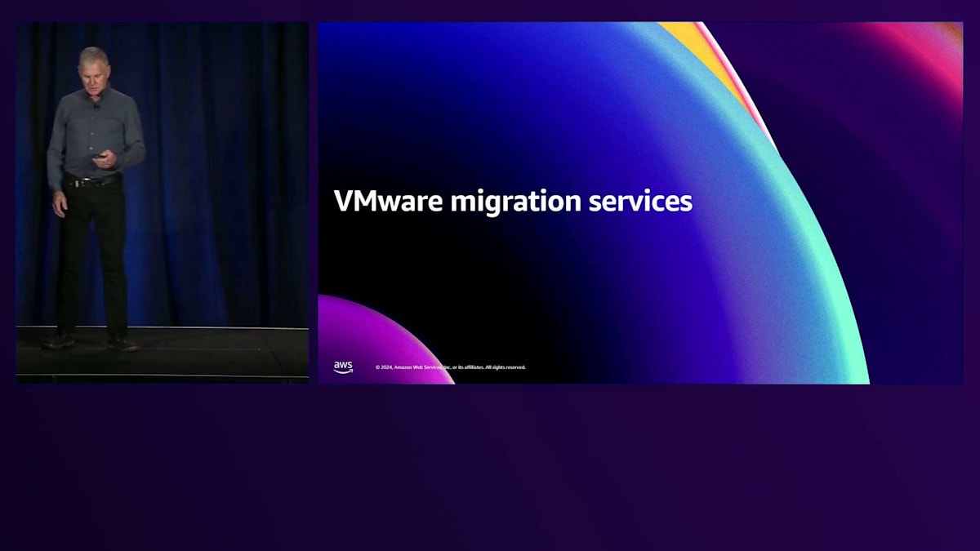Click the "VMware migration services" slide title
The height and width of the screenshot is (551, 980).
pos(513,202)
